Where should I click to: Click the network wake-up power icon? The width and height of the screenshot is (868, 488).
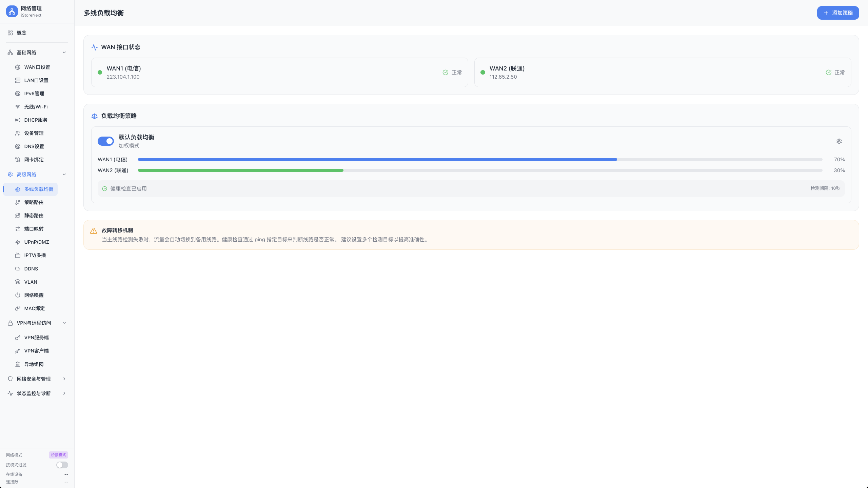pos(18,295)
